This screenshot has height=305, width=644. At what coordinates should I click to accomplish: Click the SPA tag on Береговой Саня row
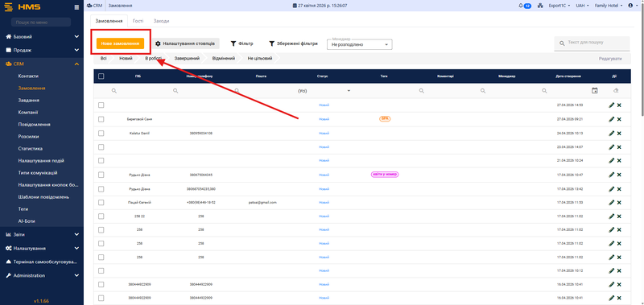coord(385,118)
